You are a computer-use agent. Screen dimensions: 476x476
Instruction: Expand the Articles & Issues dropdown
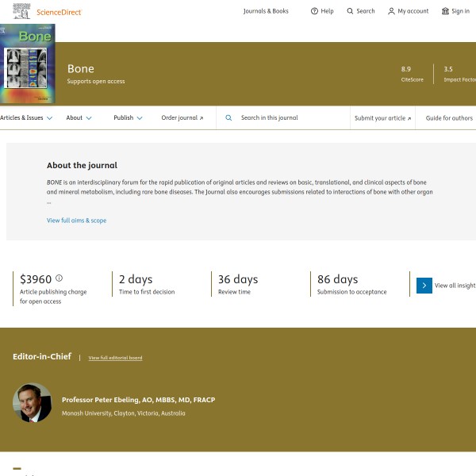26,117
